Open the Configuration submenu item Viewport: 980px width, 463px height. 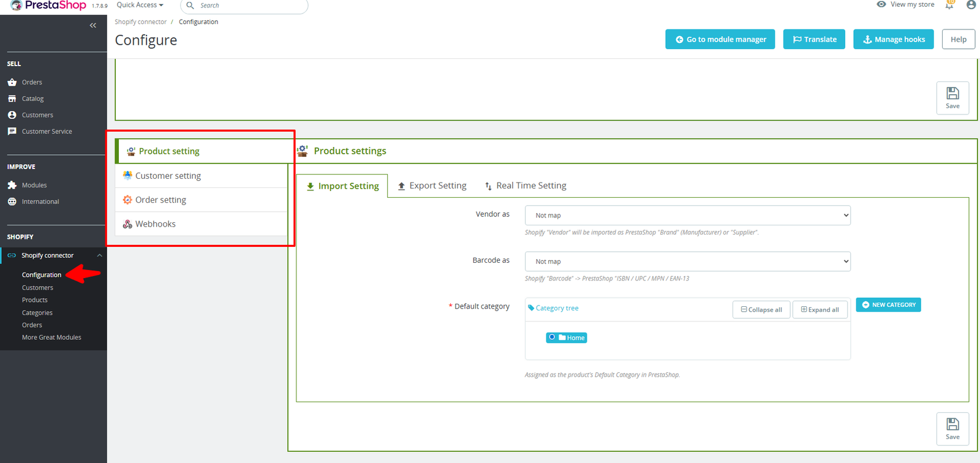(42, 275)
